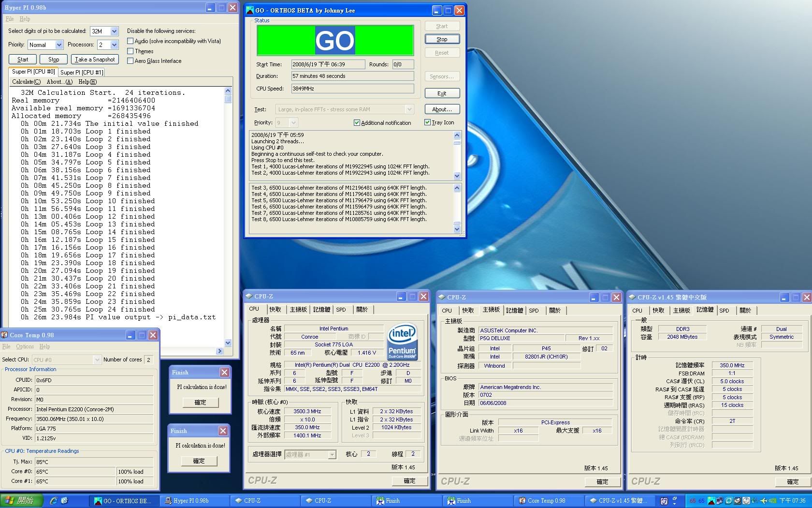Viewport: 812px width, 508px height.
Task: Close the Core Temp window
Action: click(153, 335)
